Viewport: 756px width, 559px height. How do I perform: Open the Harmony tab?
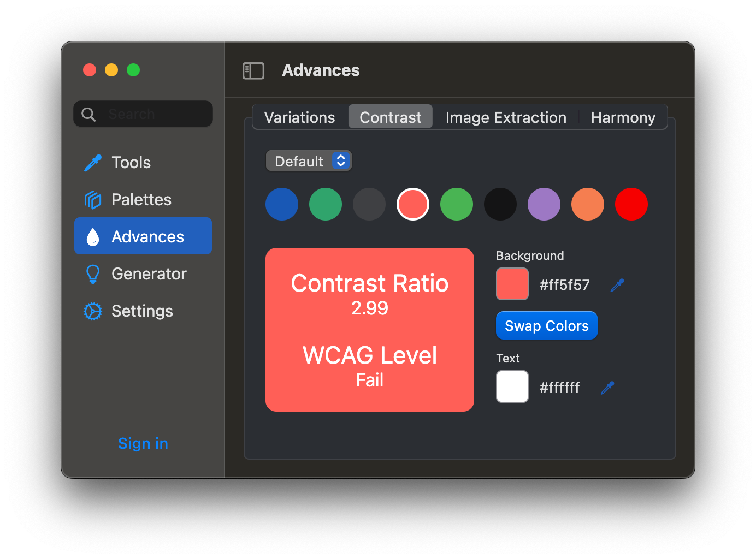coord(623,117)
